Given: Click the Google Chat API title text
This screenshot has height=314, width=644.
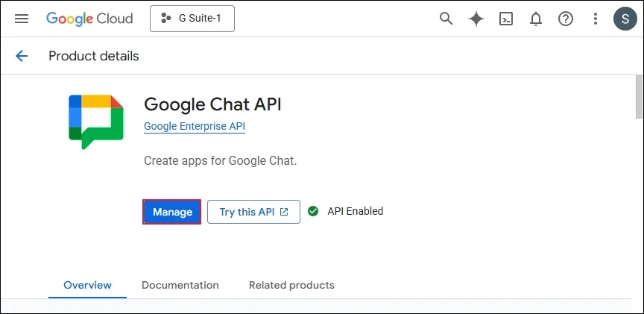Looking at the screenshot, I should point(212,104).
